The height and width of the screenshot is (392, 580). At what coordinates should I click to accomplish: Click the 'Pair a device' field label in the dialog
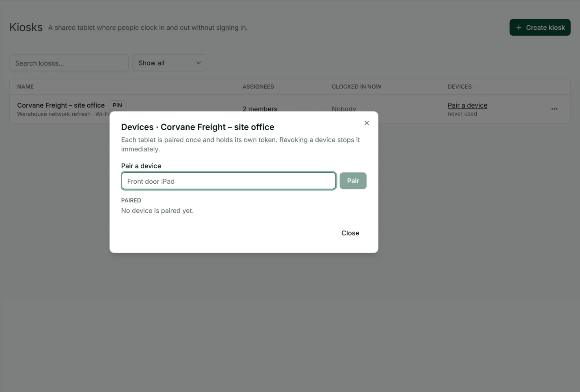tap(141, 166)
